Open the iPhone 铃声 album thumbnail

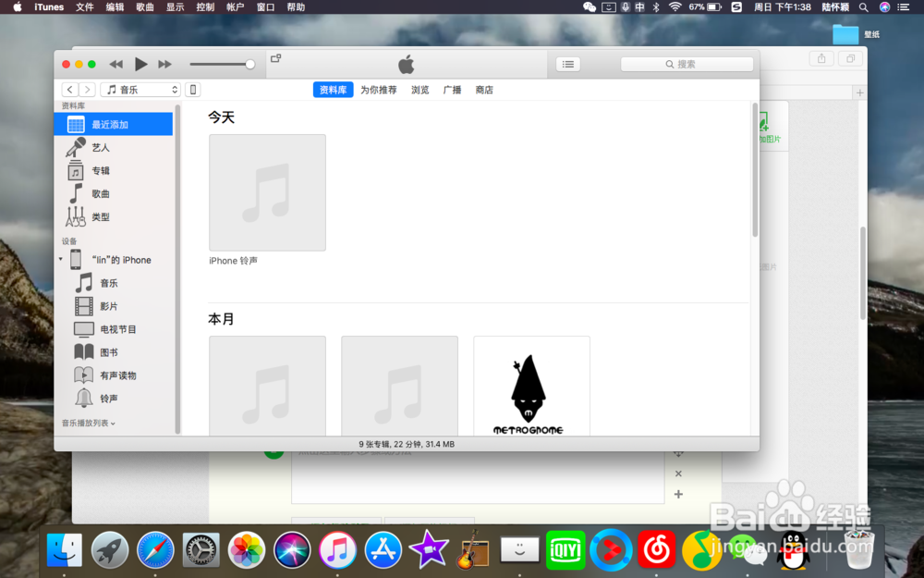tap(268, 192)
